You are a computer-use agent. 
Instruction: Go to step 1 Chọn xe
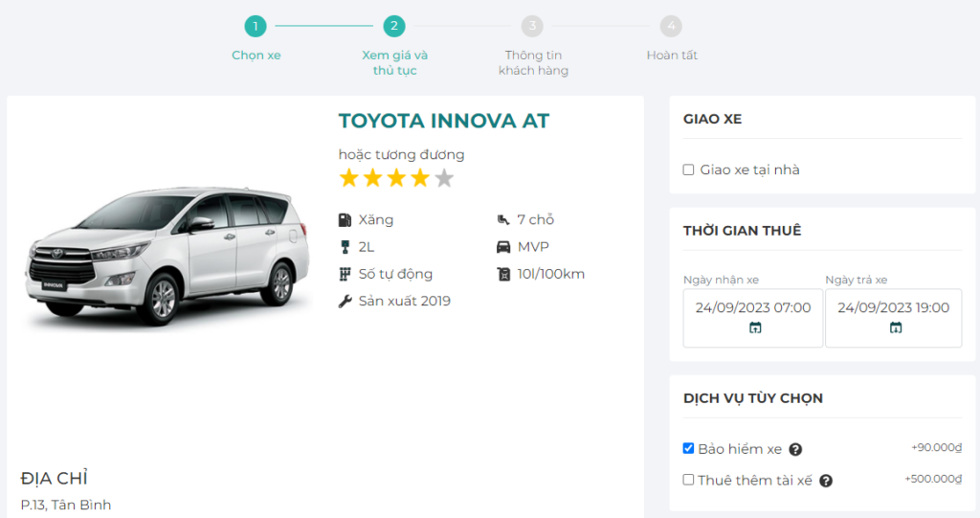coord(256,27)
